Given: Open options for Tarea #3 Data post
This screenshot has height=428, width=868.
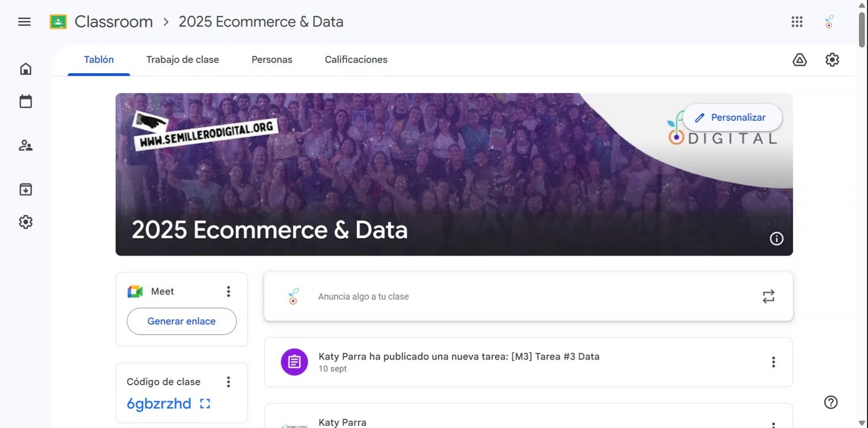Looking at the screenshot, I should click(x=774, y=362).
